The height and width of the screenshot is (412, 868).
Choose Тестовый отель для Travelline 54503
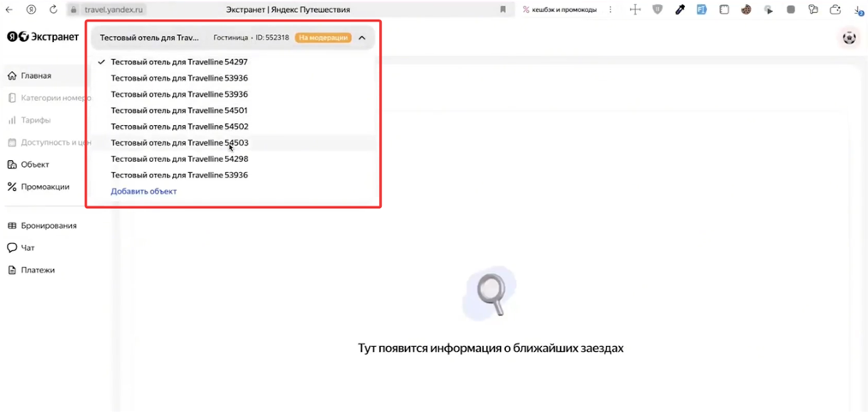[233, 142]
